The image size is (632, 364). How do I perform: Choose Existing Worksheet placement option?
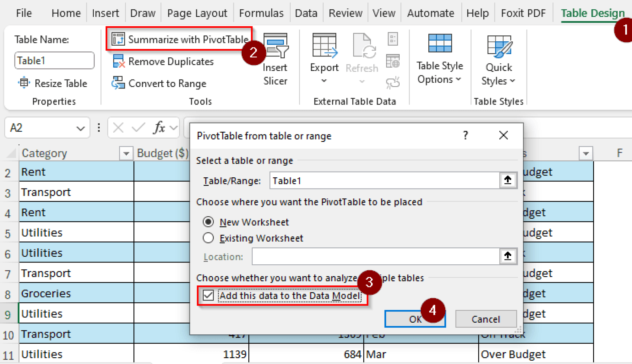(x=209, y=238)
